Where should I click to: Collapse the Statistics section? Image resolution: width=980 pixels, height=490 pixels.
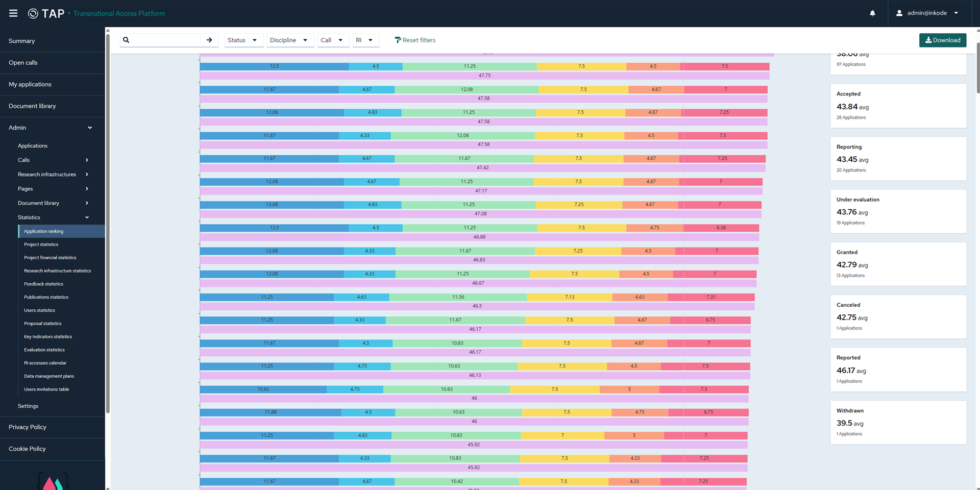tap(87, 217)
